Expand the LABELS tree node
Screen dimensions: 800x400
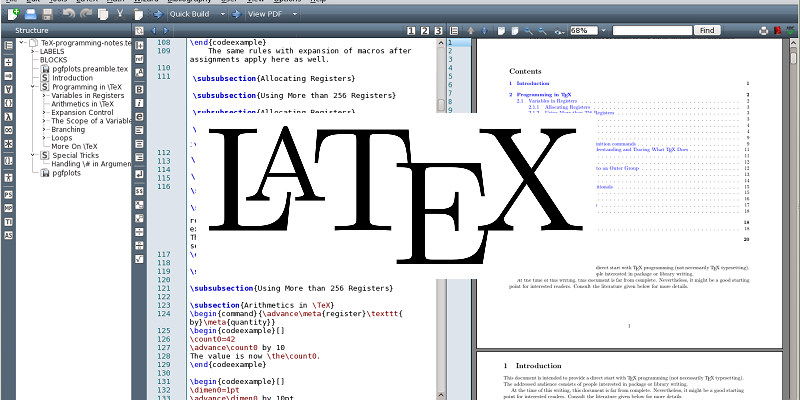[32, 51]
